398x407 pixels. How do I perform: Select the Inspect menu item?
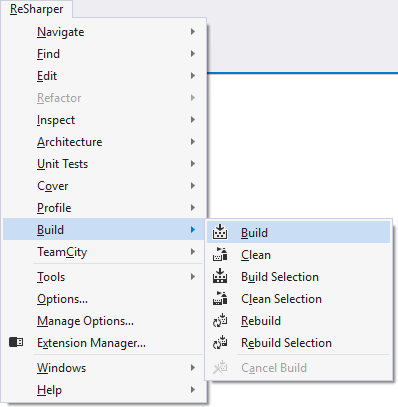click(x=103, y=120)
